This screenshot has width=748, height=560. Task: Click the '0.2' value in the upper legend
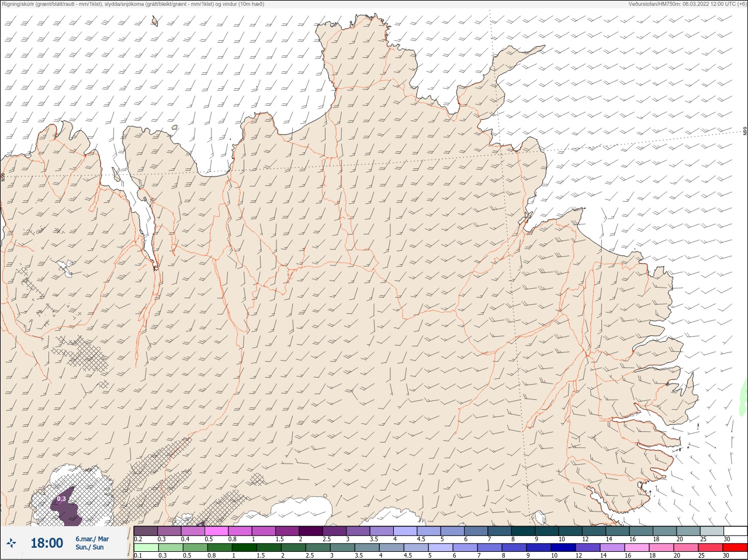coord(138,539)
